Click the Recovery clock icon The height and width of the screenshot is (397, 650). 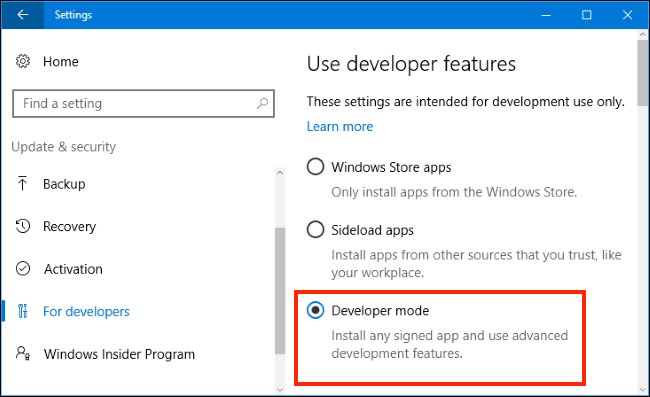[23, 226]
